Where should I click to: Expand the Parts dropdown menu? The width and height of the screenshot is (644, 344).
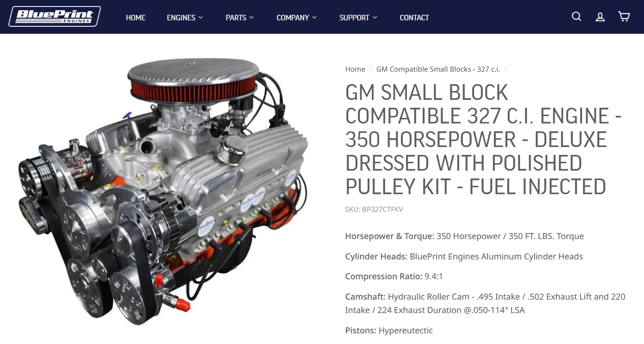tap(240, 18)
